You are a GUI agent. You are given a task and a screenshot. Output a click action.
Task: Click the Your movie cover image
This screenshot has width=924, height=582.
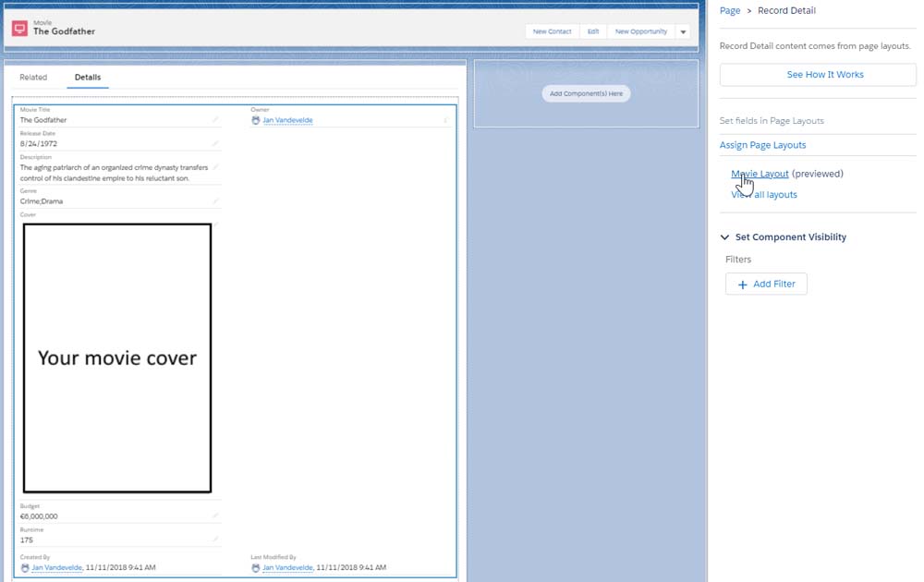pos(117,358)
